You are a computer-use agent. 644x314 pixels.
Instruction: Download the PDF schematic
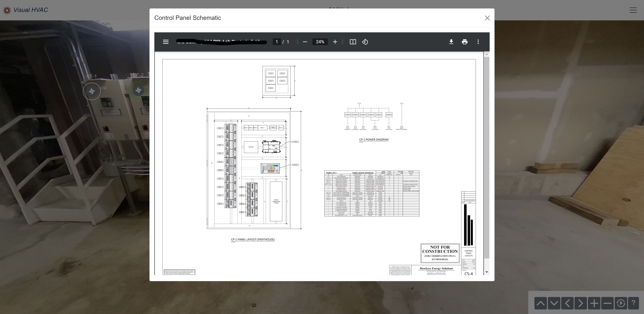[x=451, y=42]
